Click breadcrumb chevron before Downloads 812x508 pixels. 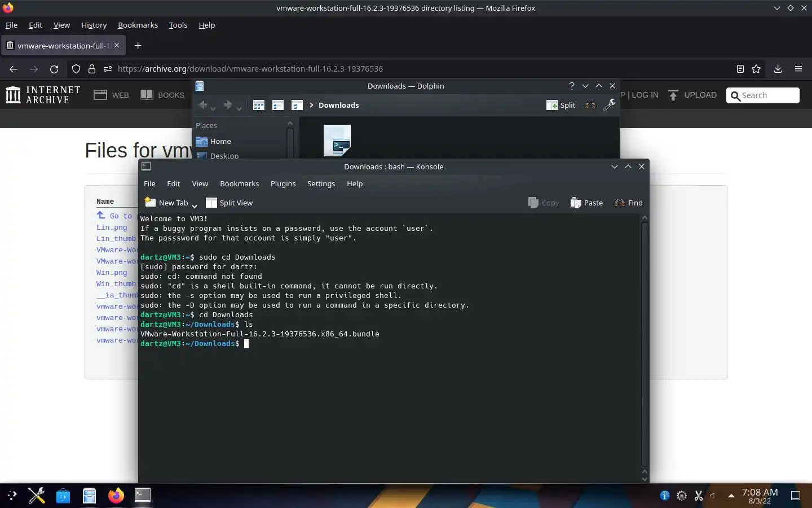[311, 105]
